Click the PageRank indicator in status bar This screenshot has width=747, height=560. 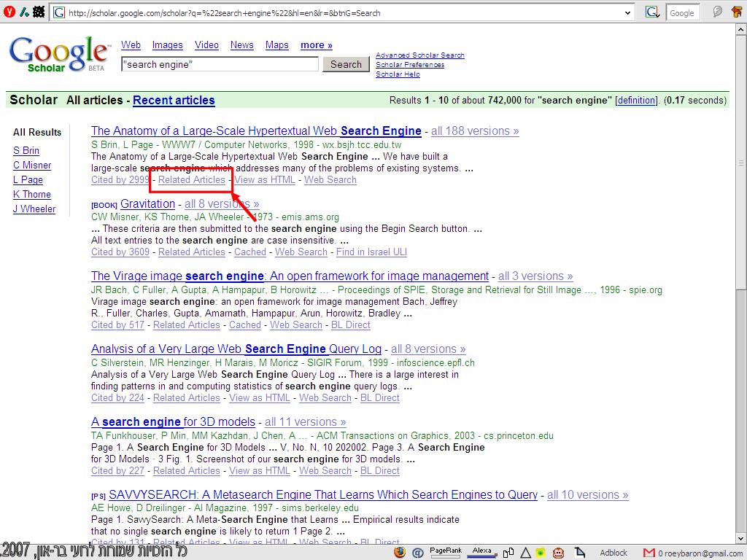pos(446,552)
